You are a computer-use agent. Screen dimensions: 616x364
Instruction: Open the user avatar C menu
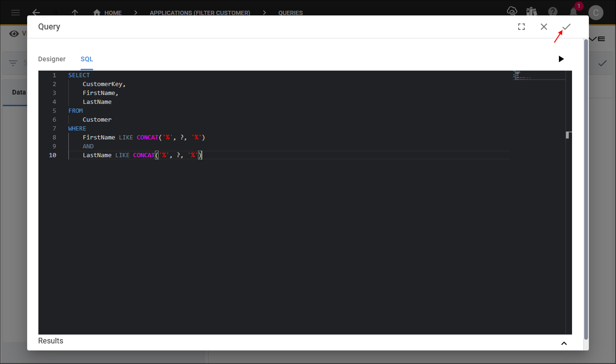pos(596,13)
